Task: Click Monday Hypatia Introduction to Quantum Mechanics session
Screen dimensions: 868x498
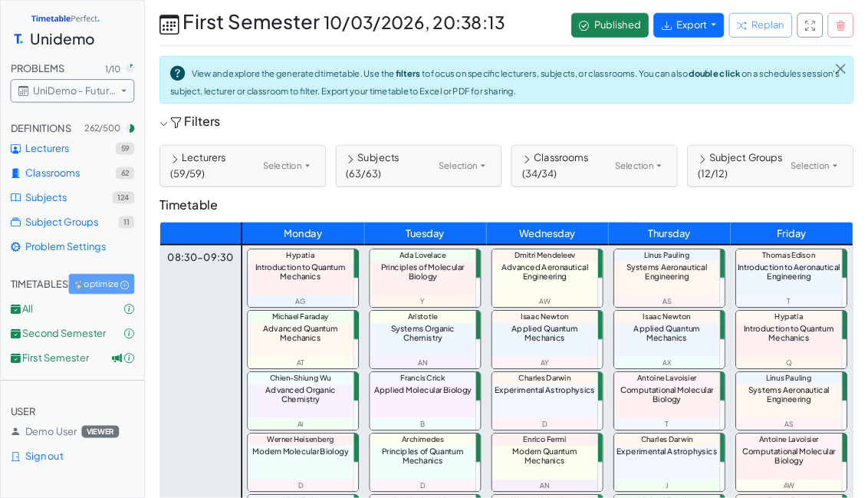Action: tap(303, 278)
